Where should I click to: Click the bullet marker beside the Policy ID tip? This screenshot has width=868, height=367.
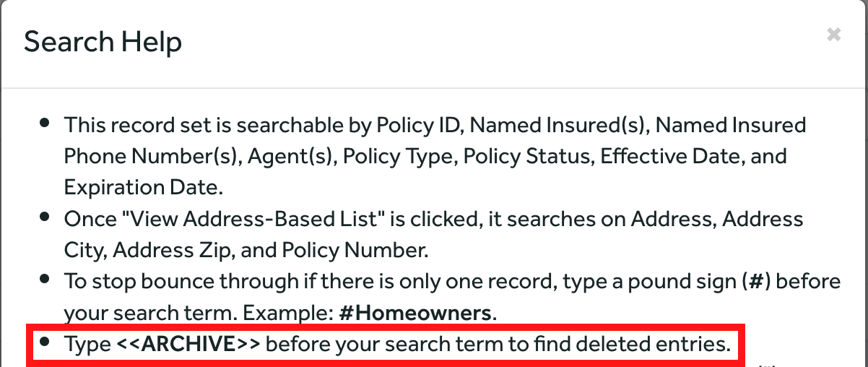pyautogui.click(x=45, y=123)
